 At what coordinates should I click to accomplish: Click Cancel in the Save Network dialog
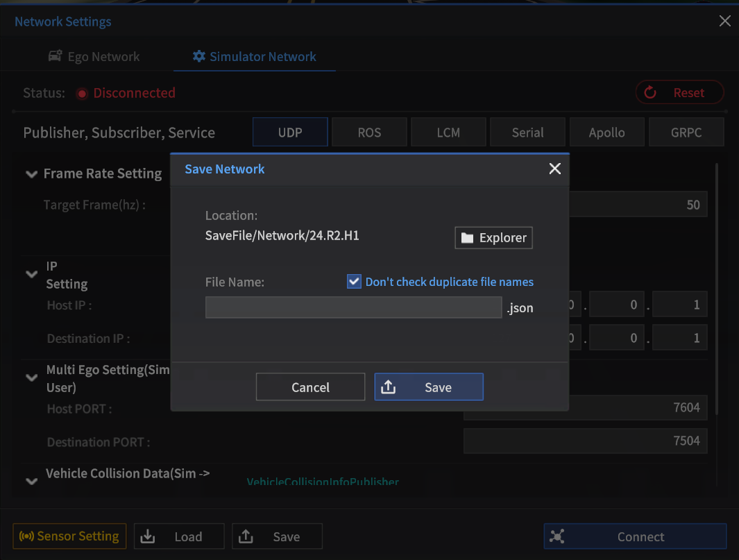(310, 387)
